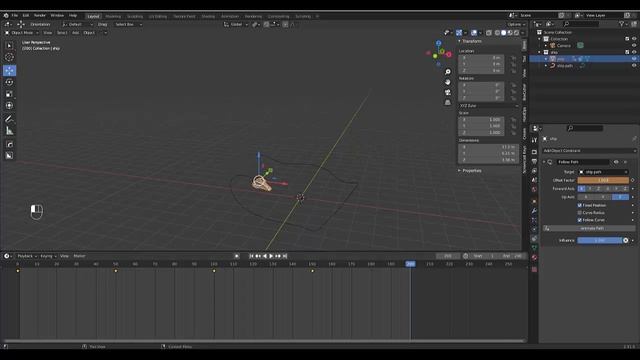Set Up Axis to Z

coord(620,197)
